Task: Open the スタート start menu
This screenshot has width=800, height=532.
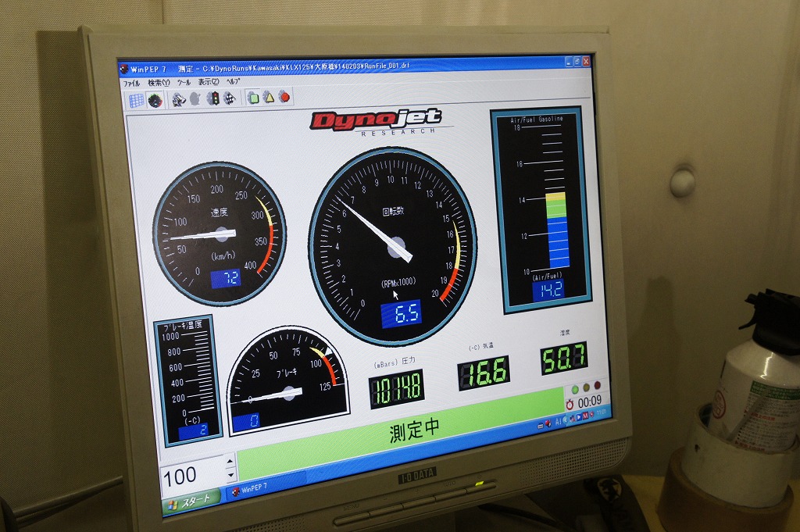Action: pyautogui.click(x=191, y=501)
